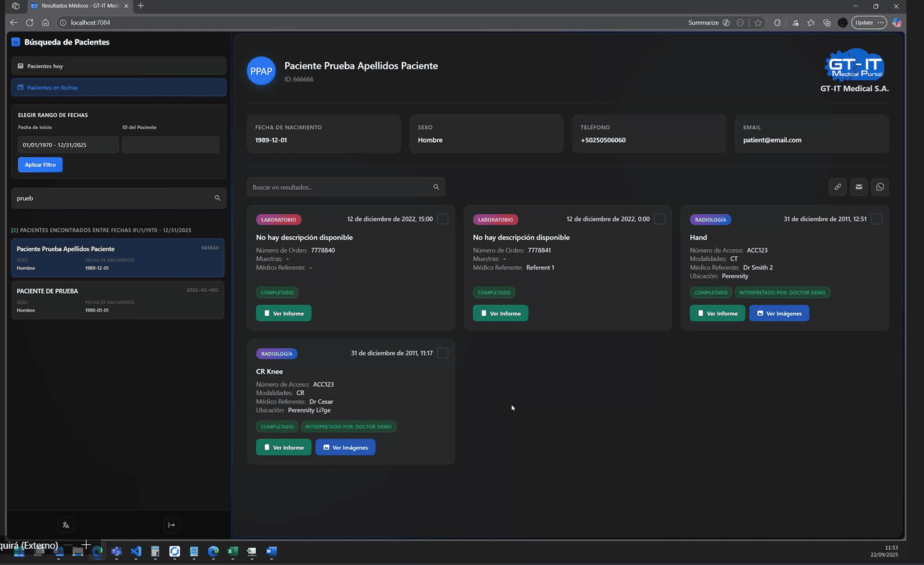Image resolution: width=924 pixels, height=565 pixels.
Task: Click the copy link icon button
Action: coord(837,187)
